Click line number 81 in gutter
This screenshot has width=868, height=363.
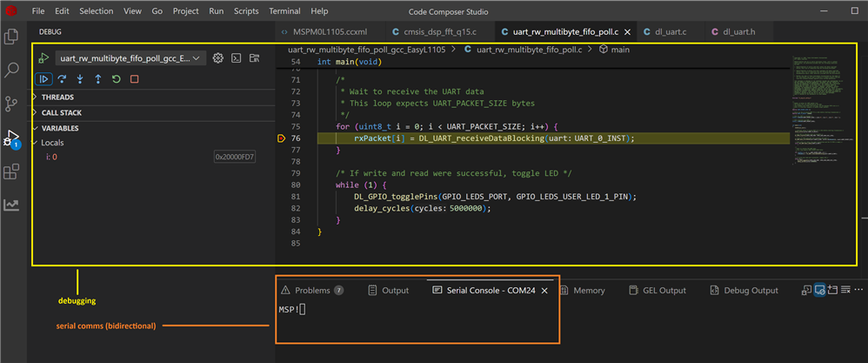pos(296,197)
